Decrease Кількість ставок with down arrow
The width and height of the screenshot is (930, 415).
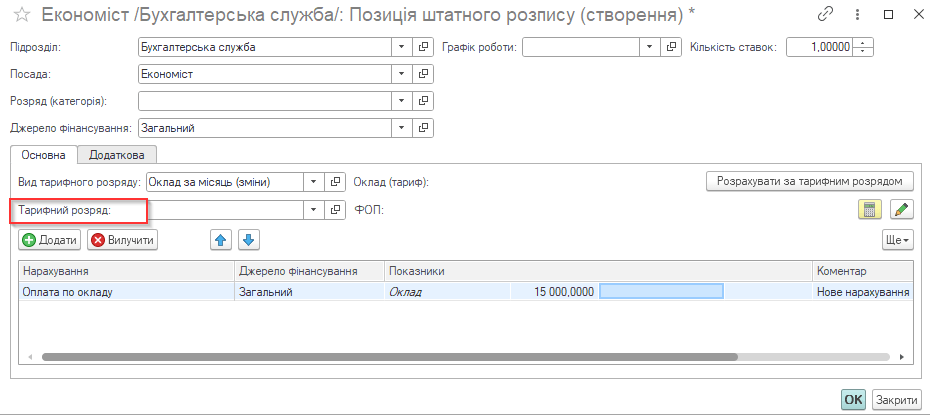[x=864, y=52]
